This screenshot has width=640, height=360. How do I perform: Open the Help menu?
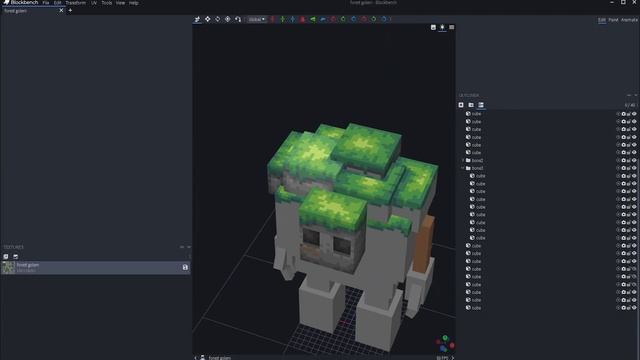133,3
